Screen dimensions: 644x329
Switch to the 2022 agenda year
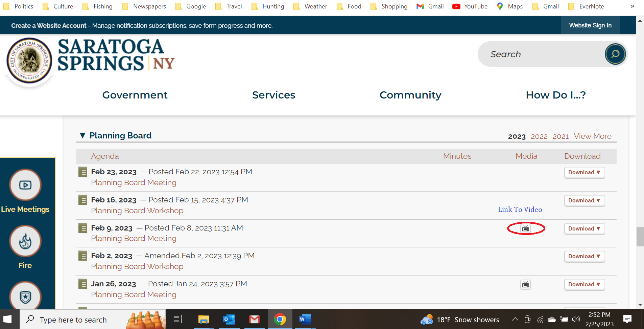click(x=539, y=136)
